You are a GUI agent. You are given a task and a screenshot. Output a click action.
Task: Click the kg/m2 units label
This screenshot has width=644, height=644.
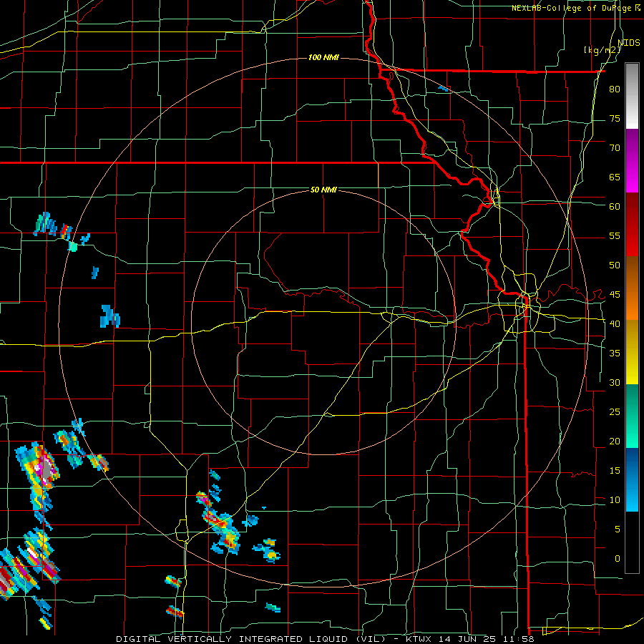(602, 50)
